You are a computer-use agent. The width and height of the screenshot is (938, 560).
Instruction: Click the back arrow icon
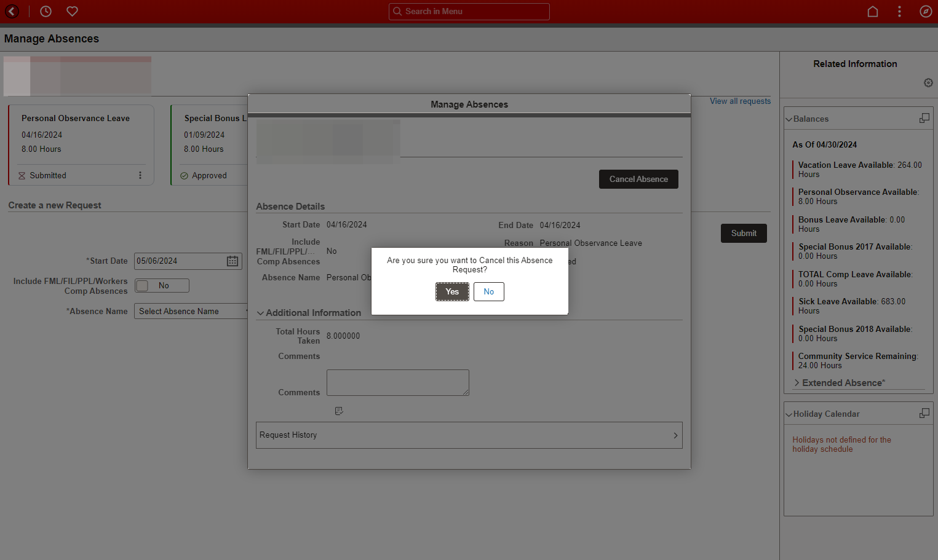click(x=12, y=11)
